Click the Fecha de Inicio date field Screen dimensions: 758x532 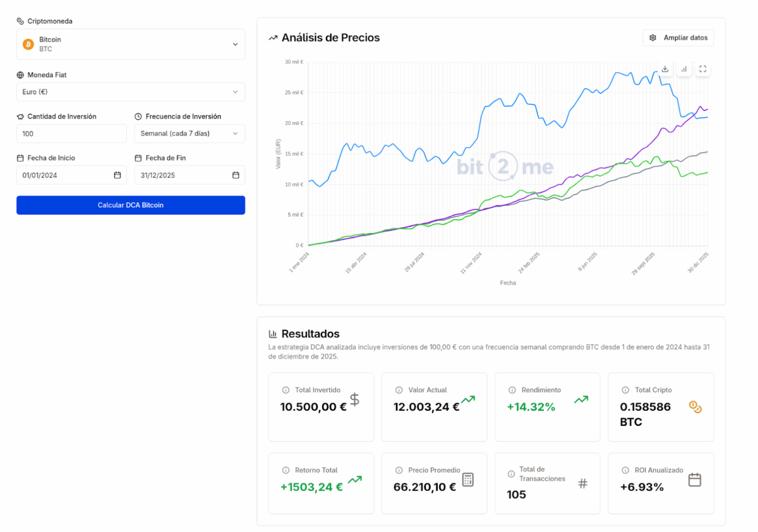(63, 175)
